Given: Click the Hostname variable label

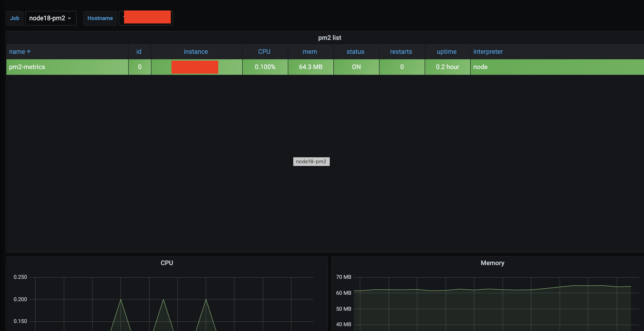Looking at the screenshot, I should click(x=100, y=18).
